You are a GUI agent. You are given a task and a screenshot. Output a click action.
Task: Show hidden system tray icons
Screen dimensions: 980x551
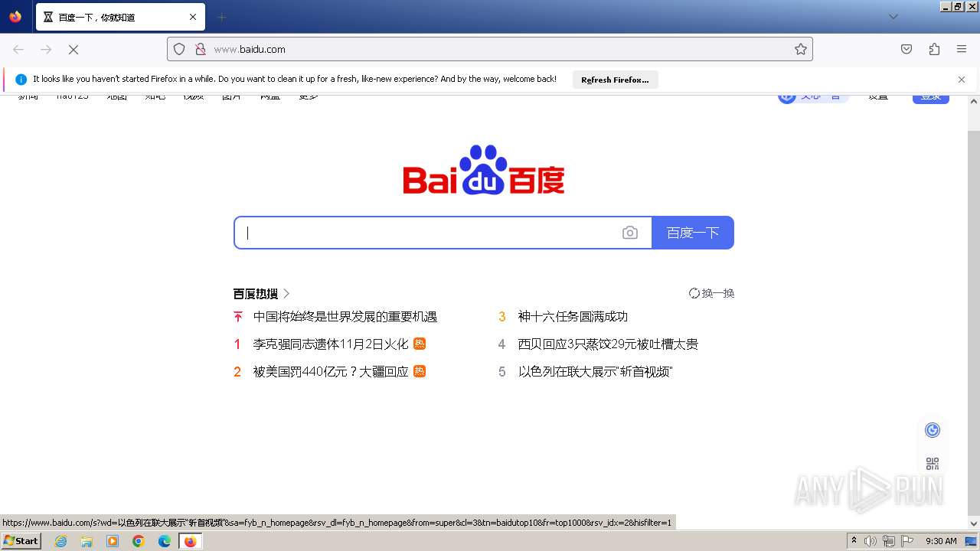coord(854,541)
